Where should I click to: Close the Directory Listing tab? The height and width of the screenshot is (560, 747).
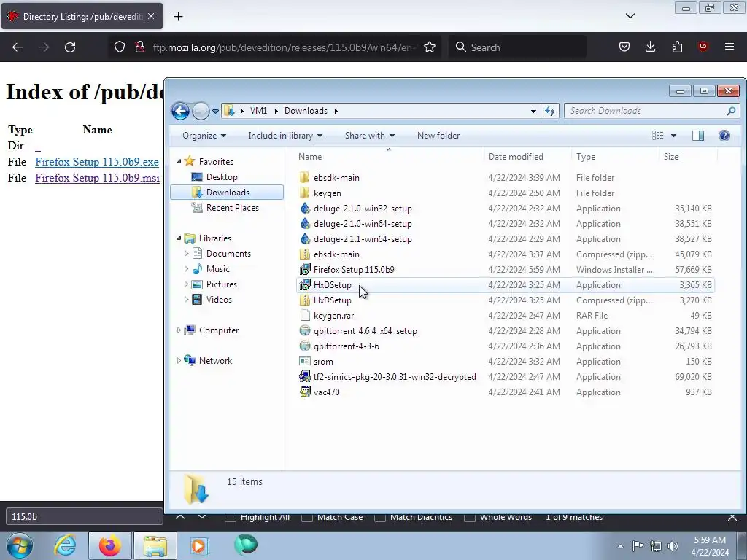coord(151,17)
